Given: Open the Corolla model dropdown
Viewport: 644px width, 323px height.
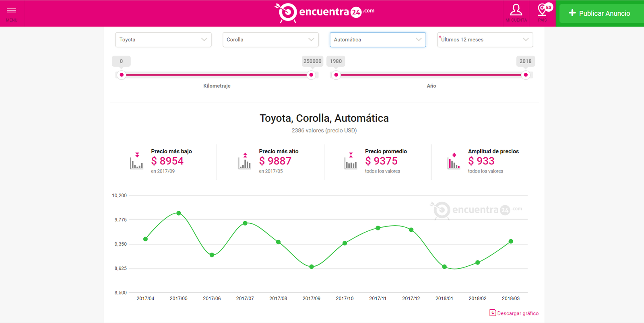Looking at the screenshot, I should [x=270, y=40].
